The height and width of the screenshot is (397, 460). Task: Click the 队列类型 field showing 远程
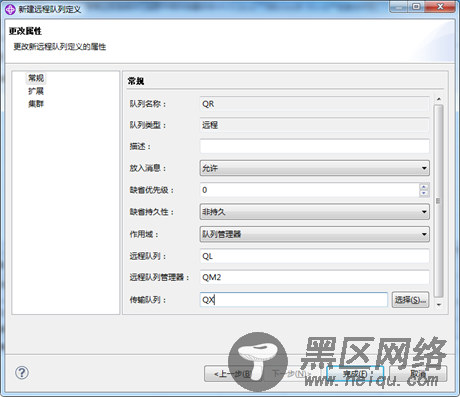coord(314,125)
